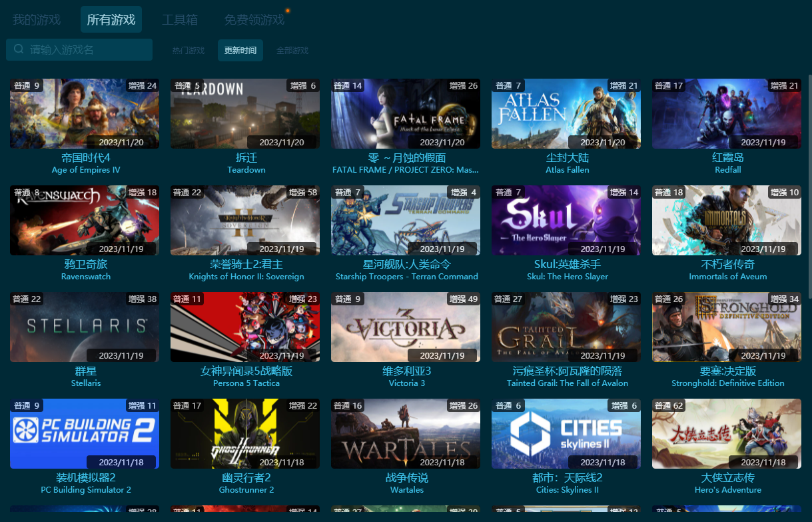Click the English subtitle 'Persona 5 Tactica'
Screen dimensions: 812x522
[246, 383]
